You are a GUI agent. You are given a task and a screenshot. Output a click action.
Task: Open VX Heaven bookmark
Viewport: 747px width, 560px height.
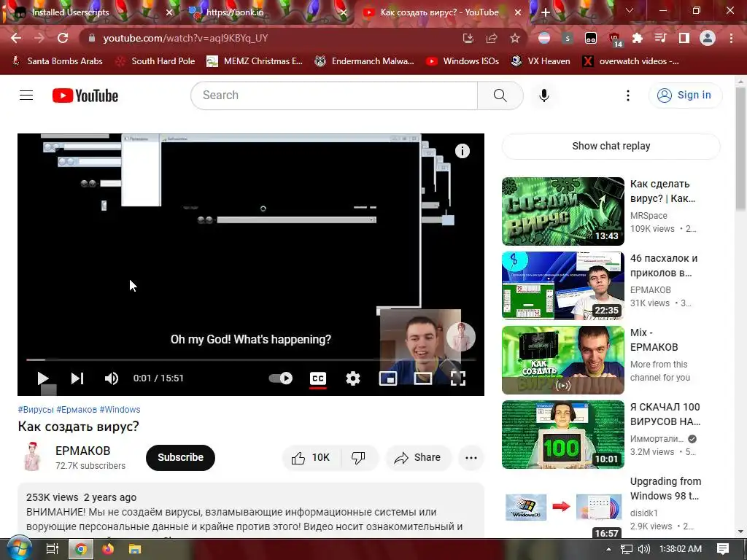[x=541, y=61]
